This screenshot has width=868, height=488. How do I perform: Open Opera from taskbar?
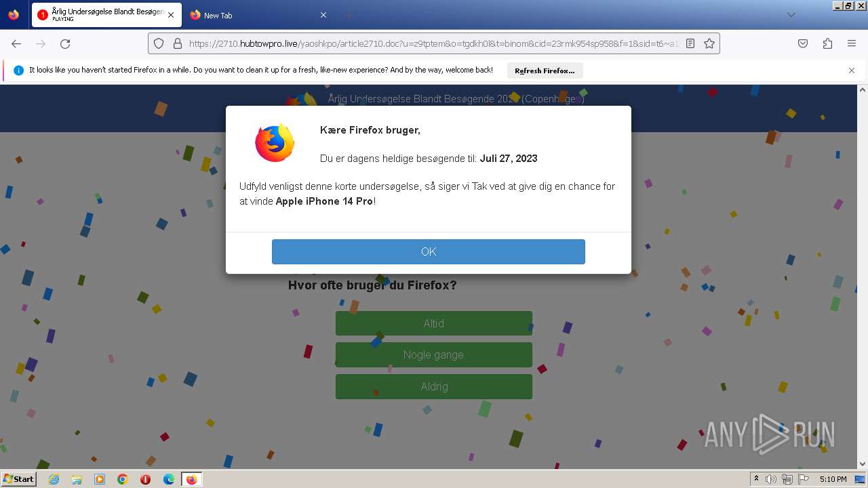[x=146, y=479]
